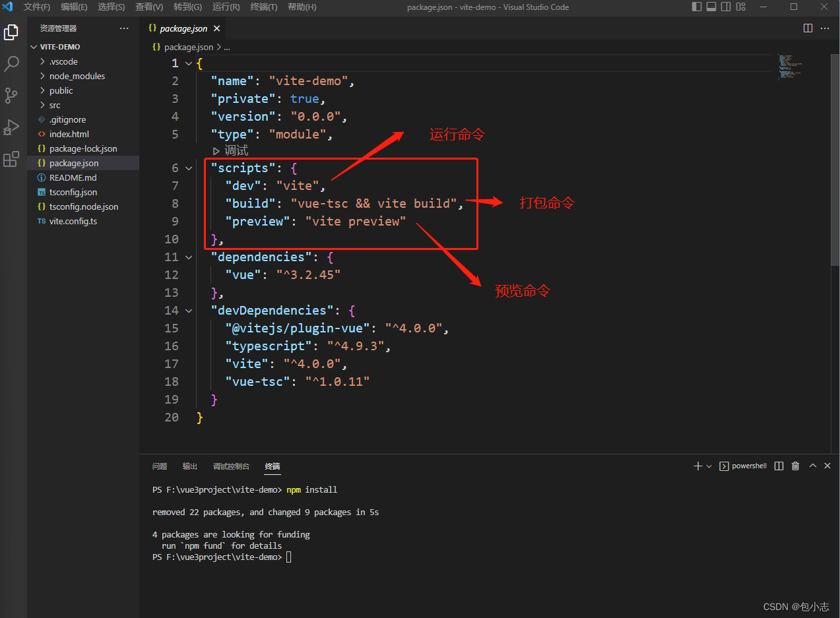Click the "vite preview" value on line 9
The image size is (840, 618).
356,222
